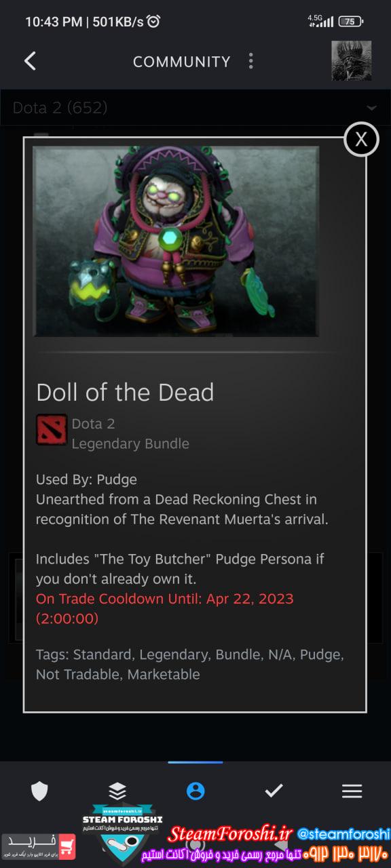Open the hamburger menu icon

[x=352, y=791]
